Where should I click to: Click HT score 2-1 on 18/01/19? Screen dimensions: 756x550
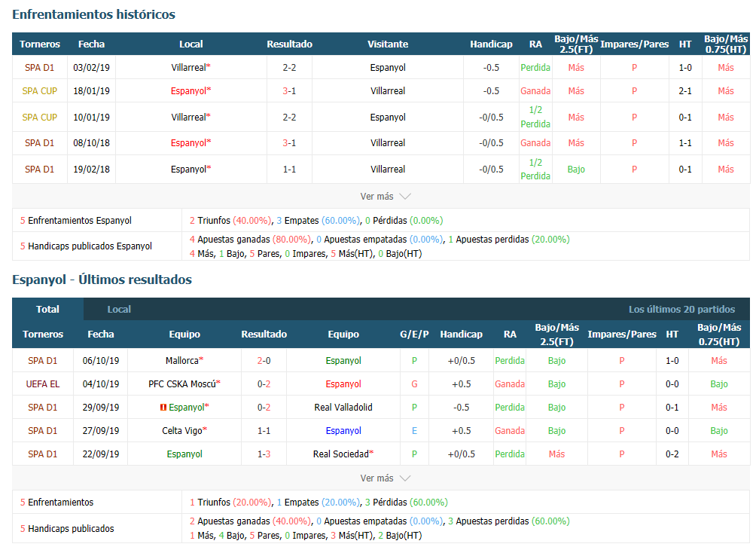[x=685, y=90]
